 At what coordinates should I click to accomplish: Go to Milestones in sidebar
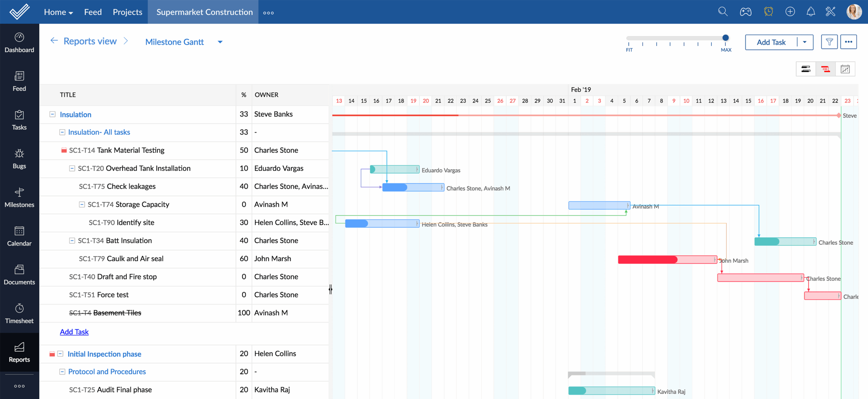(19, 197)
